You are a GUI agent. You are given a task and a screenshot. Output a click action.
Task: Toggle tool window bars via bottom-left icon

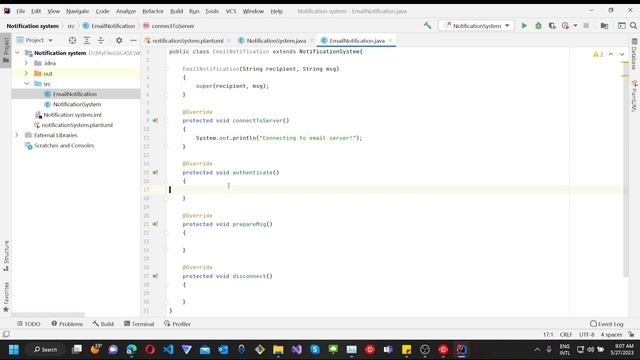[6, 334]
